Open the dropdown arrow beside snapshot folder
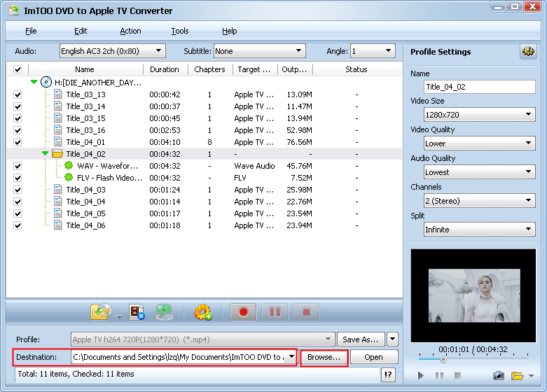The image size is (547, 392). click(531, 376)
